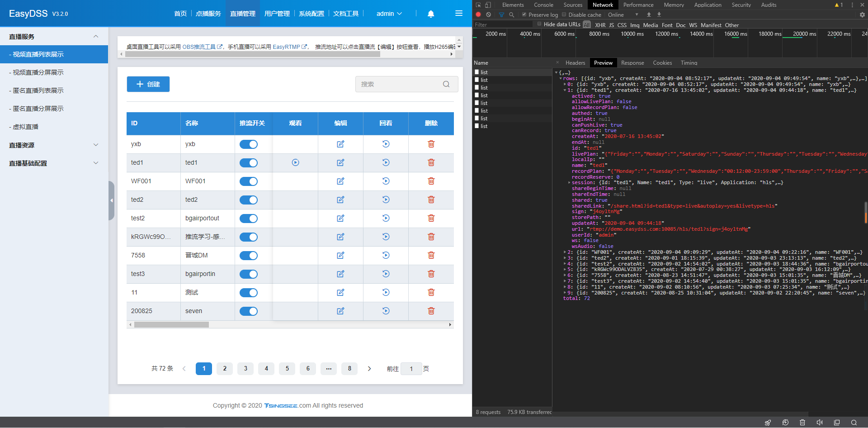Toggle push switch for ted1
Image resolution: width=868 pixels, height=428 pixels.
(x=249, y=163)
